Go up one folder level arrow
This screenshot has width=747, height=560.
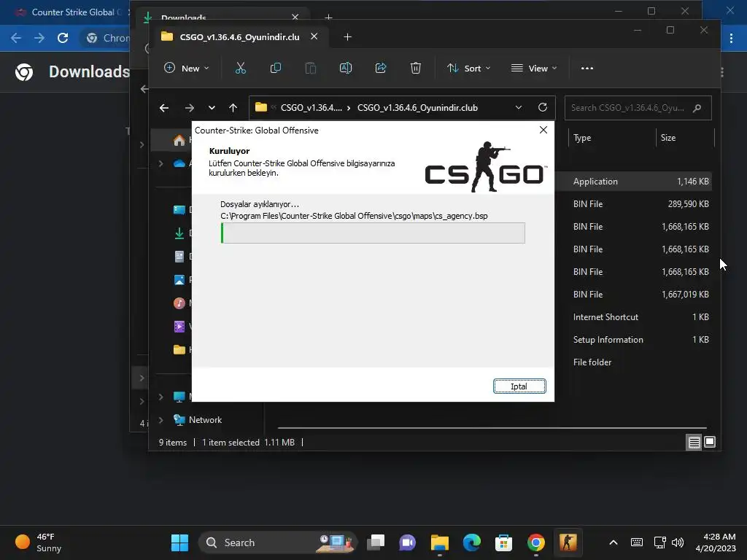(x=233, y=108)
